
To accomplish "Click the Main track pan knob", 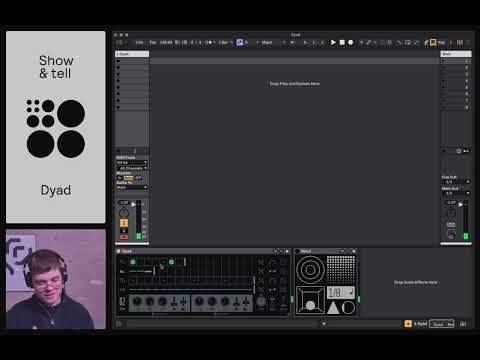I will pos(451,214).
